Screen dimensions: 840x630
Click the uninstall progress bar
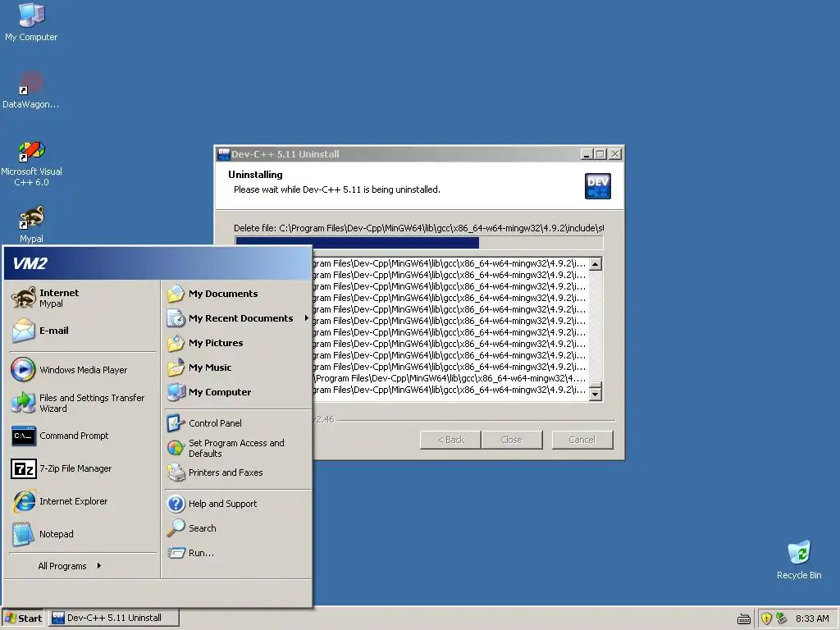419,243
